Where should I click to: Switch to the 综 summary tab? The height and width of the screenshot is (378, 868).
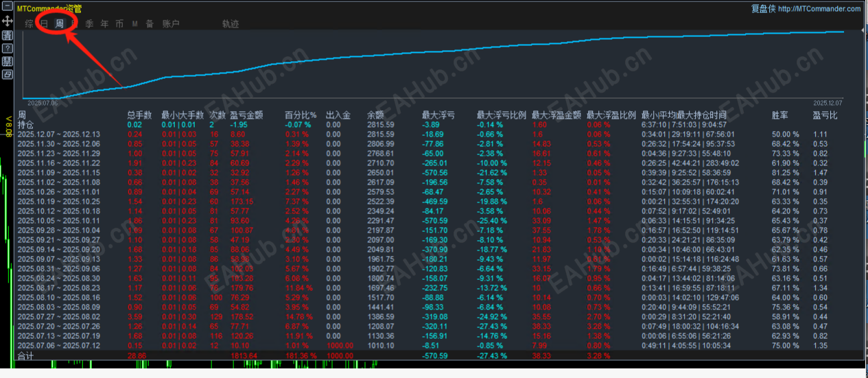click(x=29, y=24)
